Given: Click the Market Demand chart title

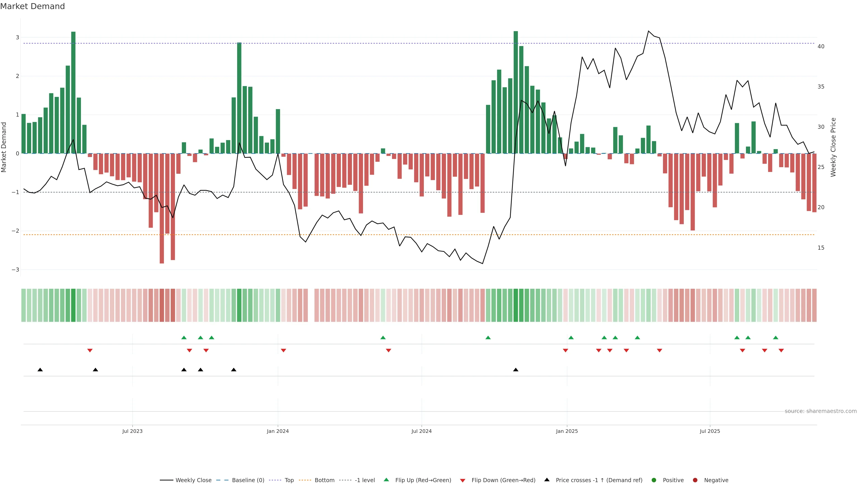Looking at the screenshot, I should pos(32,6).
